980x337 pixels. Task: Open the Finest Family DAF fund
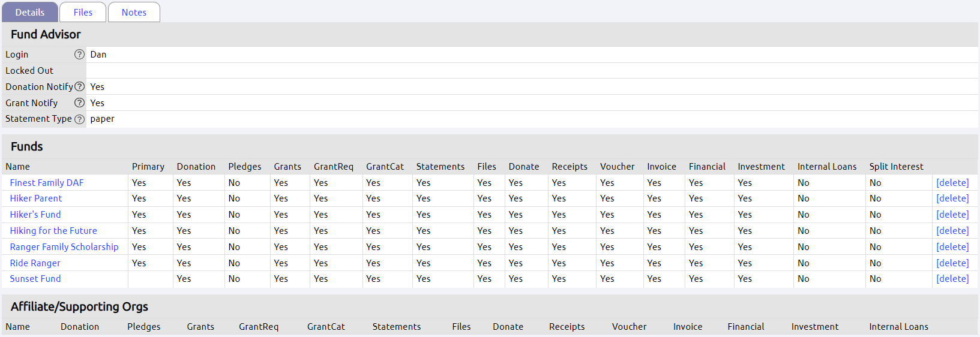[x=47, y=183]
